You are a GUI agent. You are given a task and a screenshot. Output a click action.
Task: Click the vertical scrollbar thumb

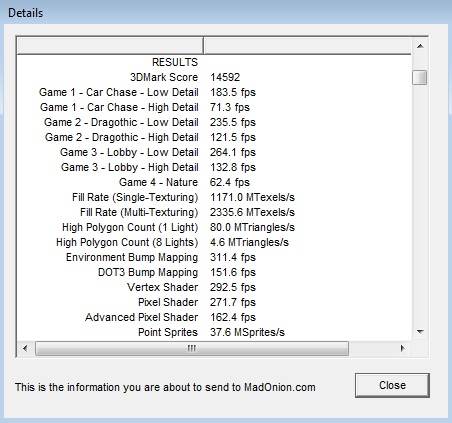(x=420, y=77)
